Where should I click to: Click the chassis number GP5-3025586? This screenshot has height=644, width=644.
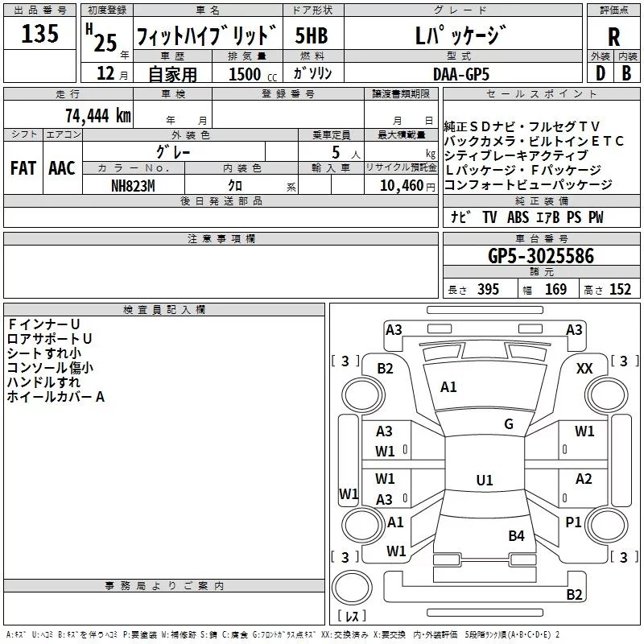(x=541, y=257)
